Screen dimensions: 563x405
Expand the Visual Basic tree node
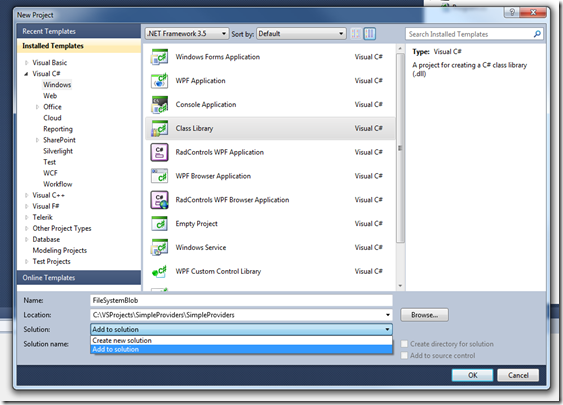pyautogui.click(x=26, y=63)
